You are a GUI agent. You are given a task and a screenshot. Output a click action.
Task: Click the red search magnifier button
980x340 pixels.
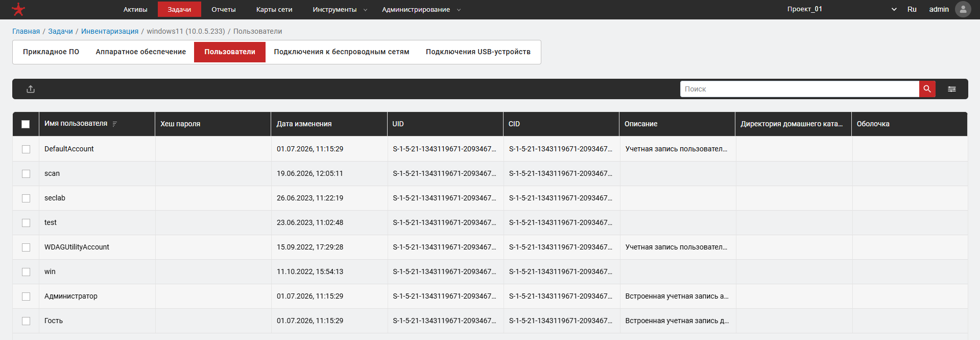coord(927,89)
